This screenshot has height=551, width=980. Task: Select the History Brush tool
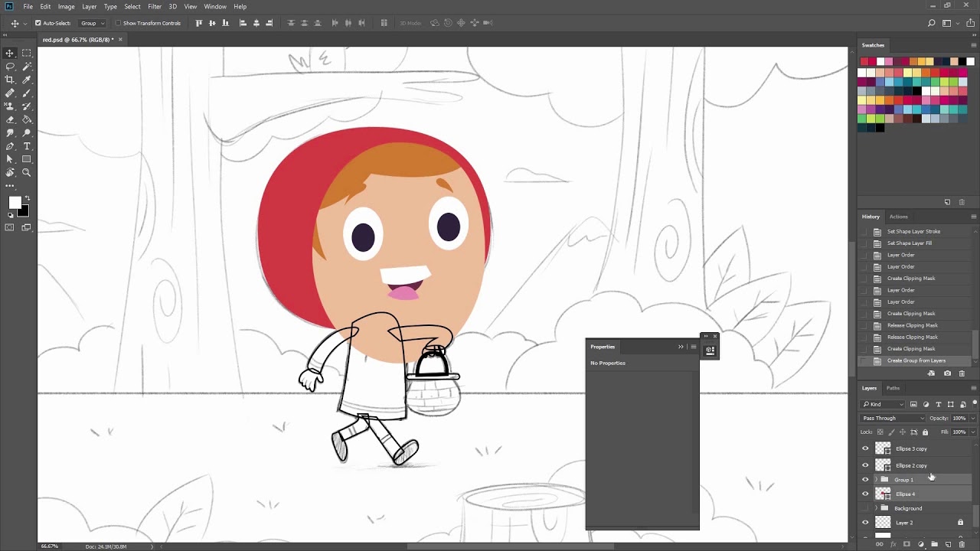[x=27, y=106]
